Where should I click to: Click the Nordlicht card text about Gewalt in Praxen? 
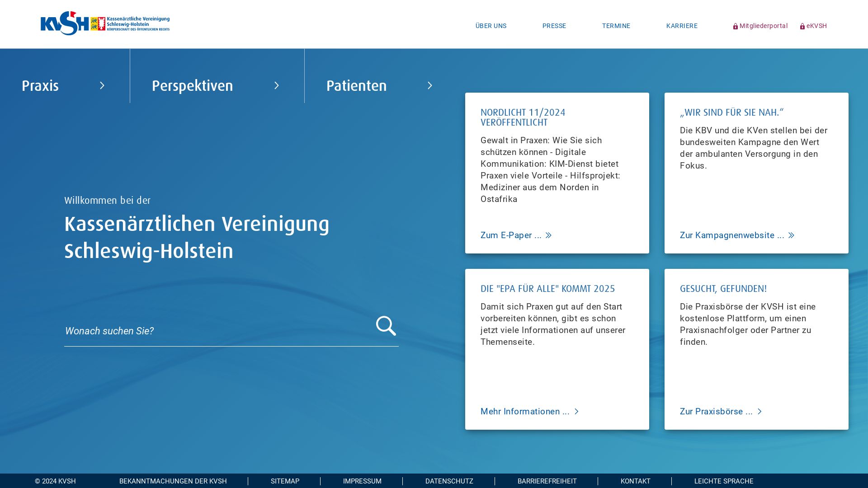click(550, 170)
